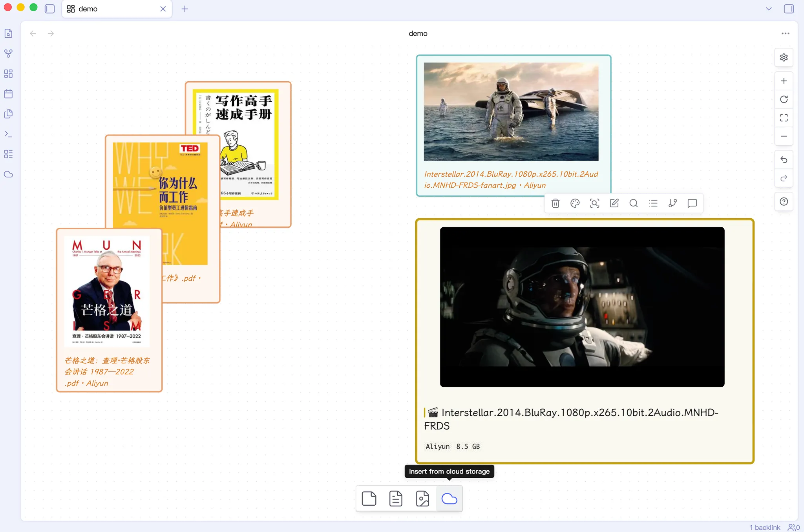Zoom out on the canvas

click(784, 136)
